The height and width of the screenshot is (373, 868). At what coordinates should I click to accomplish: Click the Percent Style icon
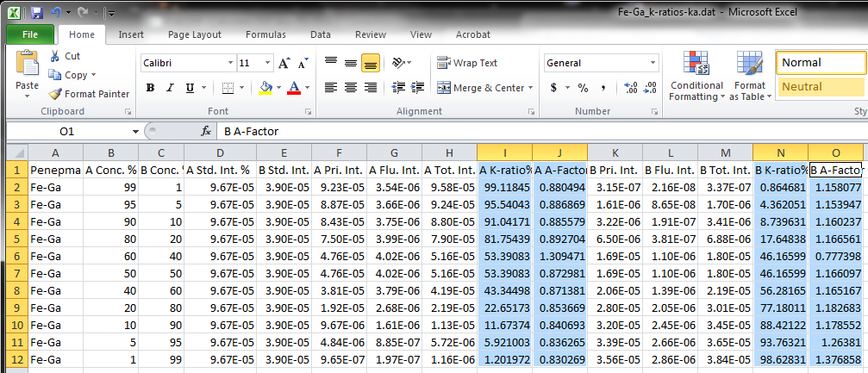pyautogui.click(x=583, y=88)
